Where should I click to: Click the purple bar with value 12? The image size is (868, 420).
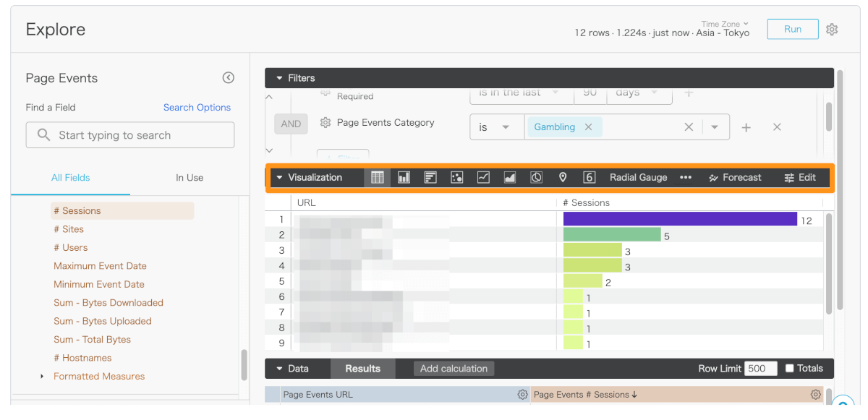click(680, 219)
